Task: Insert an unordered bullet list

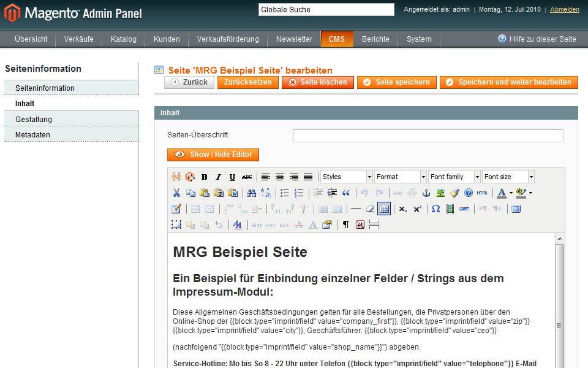Action: point(285,193)
